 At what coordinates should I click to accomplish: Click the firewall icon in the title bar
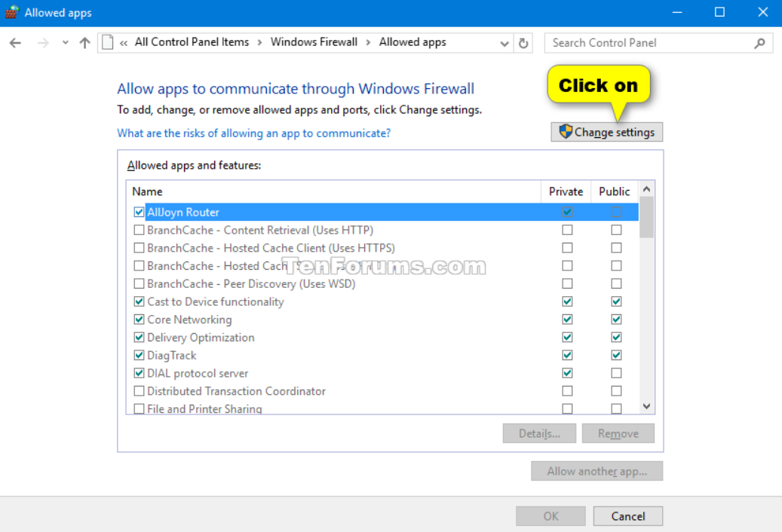pyautogui.click(x=11, y=12)
